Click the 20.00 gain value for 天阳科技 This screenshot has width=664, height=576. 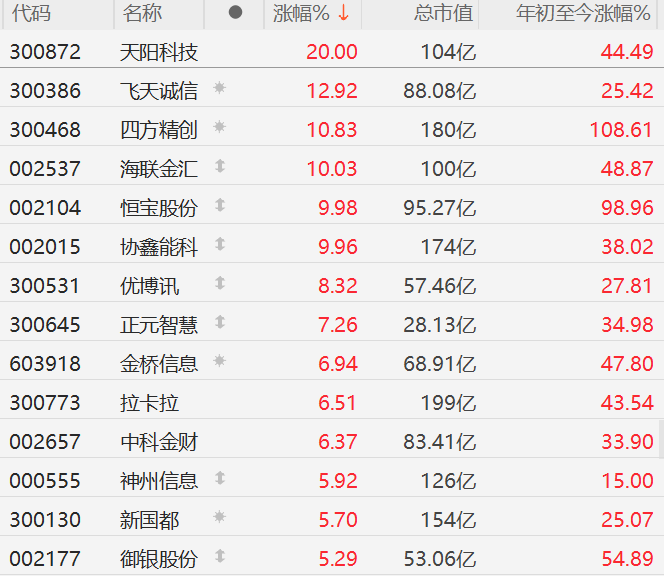coord(332,52)
